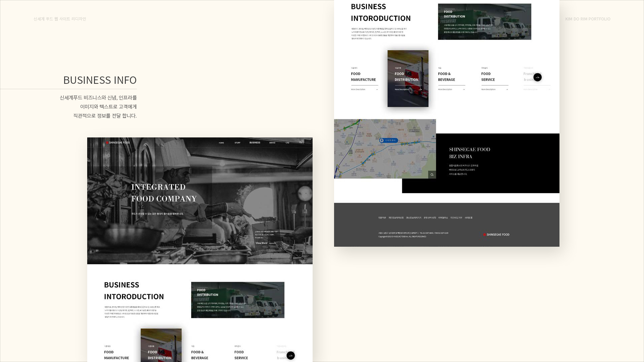Viewport: 644px width, 362px height.
Task: Click More Description under FOOD SERVICE
Action: click(495, 89)
